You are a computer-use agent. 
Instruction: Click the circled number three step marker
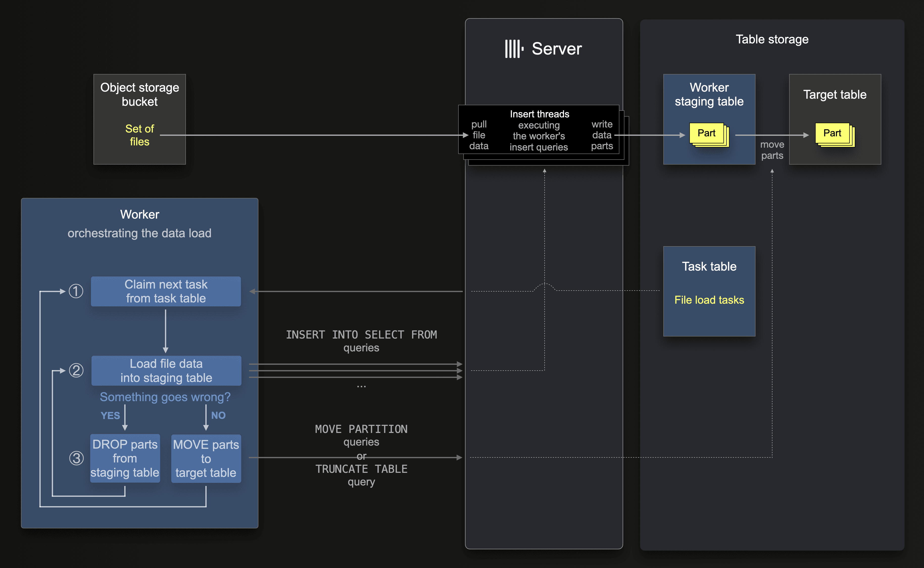(x=76, y=458)
